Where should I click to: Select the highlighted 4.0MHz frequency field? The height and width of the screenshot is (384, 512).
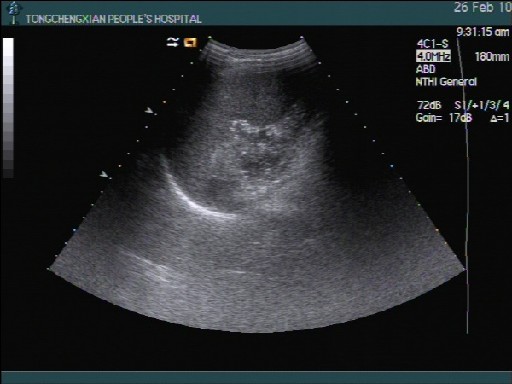(x=433, y=56)
